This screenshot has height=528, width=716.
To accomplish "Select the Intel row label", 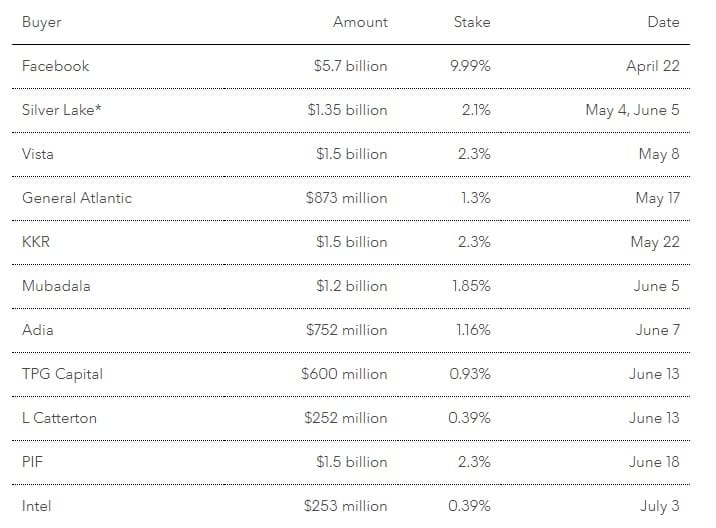I will tap(36, 506).
